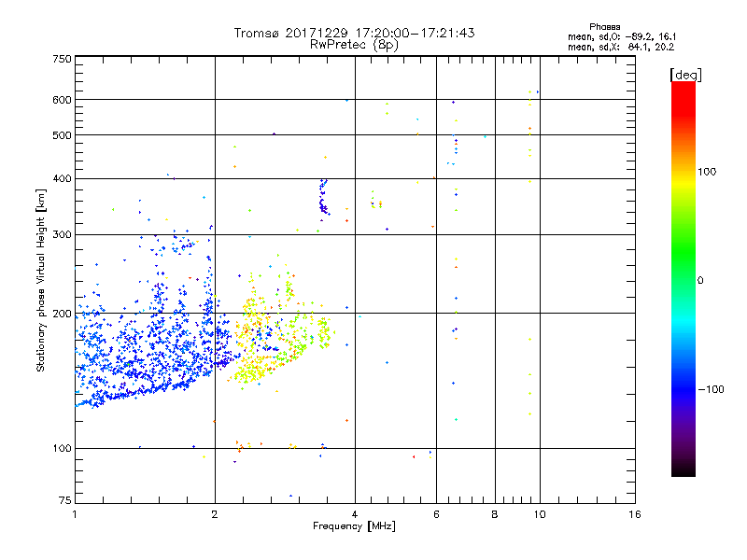Click the 'mean, sd,O: -89.2, 16.1' value
Viewport: 747px width, 560px height.
click(x=622, y=36)
